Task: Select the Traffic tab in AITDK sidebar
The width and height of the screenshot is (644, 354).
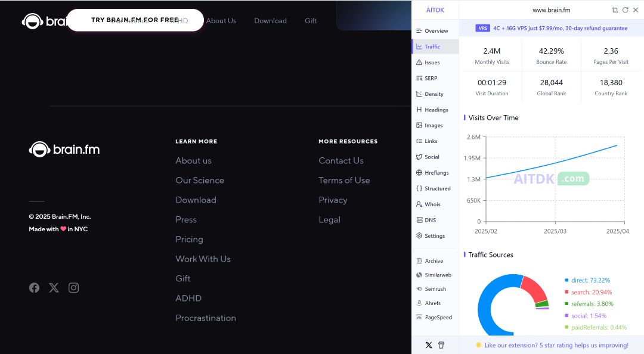Action: click(435, 46)
